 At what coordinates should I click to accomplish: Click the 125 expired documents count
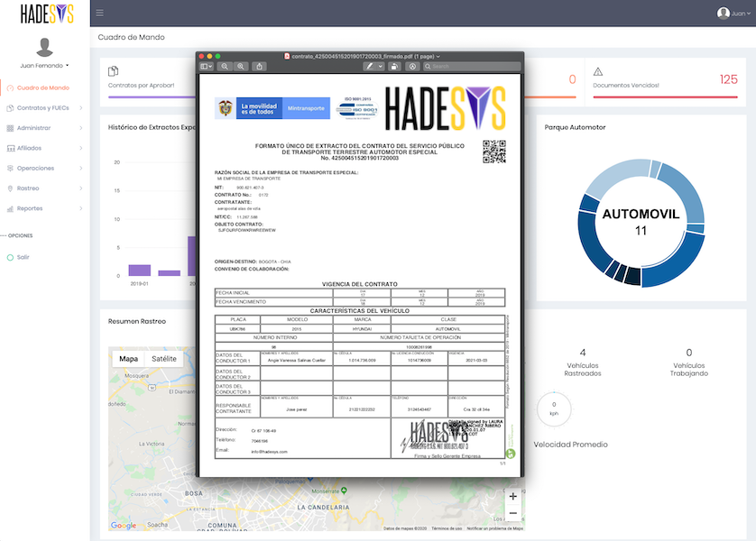coord(729,79)
